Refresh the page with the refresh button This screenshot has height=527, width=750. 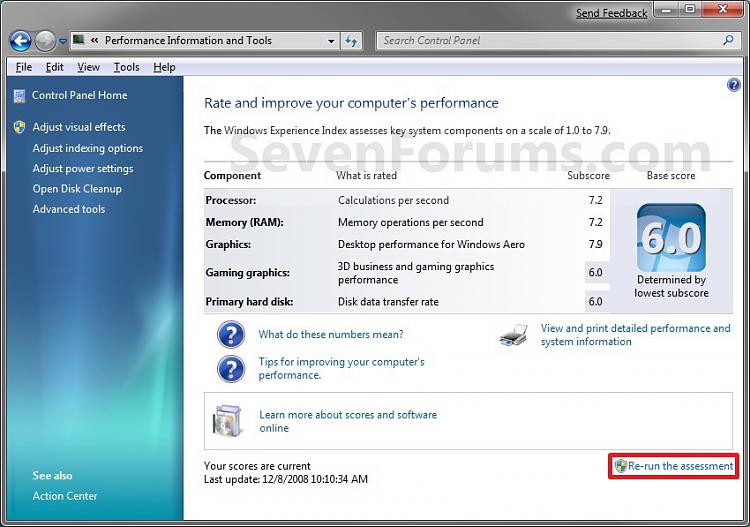pyautogui.click(x=351, y=41)
